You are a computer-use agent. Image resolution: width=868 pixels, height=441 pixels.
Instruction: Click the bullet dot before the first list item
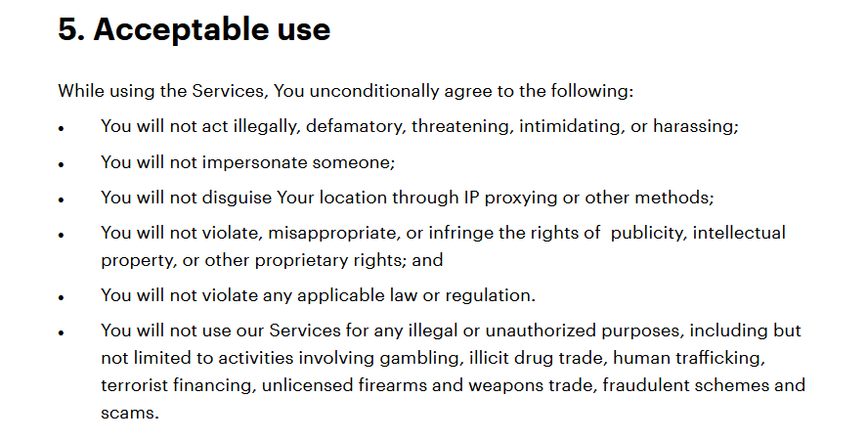[62, 128]
